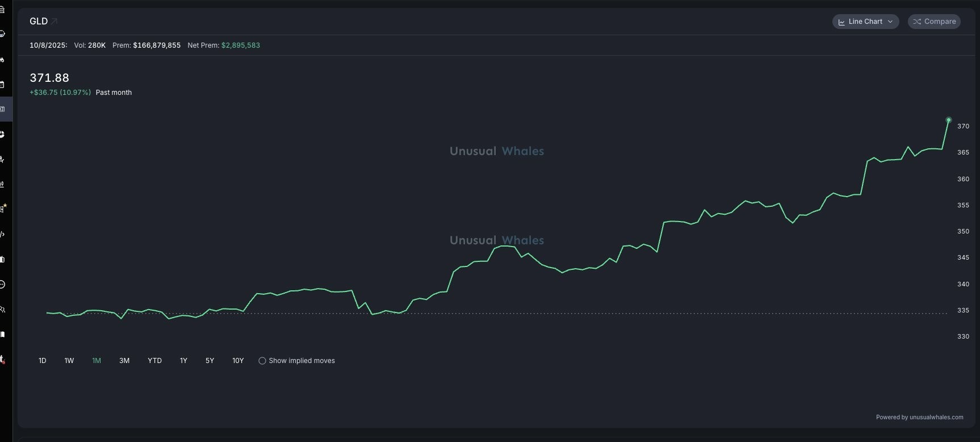Select the YTD range tab
The image size is (980, 442).
154,361
